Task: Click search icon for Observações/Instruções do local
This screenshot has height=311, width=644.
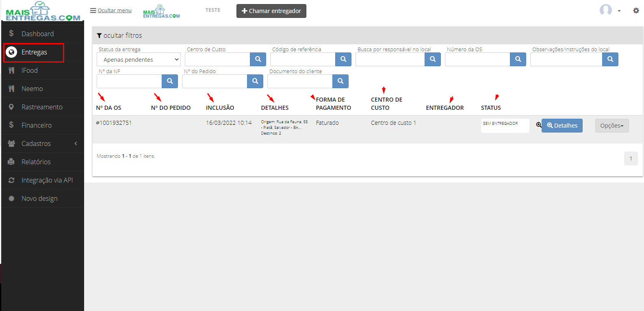Action: (x=610, y=59)
